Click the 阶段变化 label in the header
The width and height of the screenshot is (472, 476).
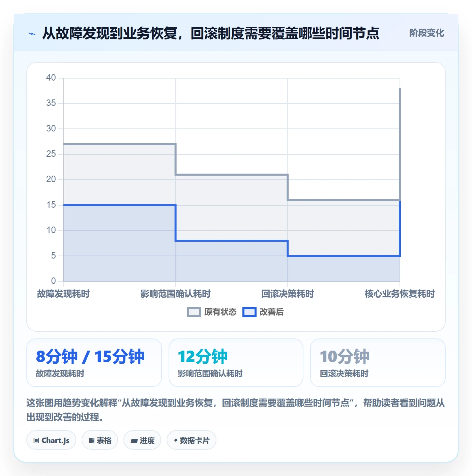tap(426, 33)
